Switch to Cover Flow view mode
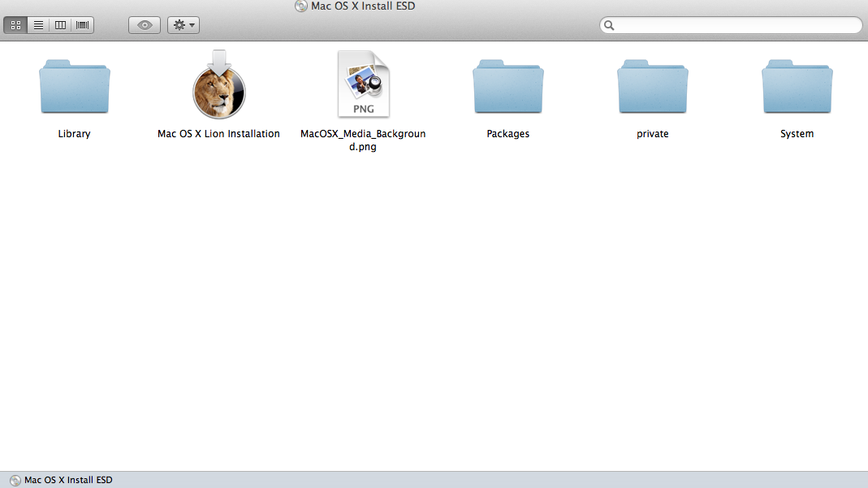Screen dimensions: 868x488 (x=83, y=25)
